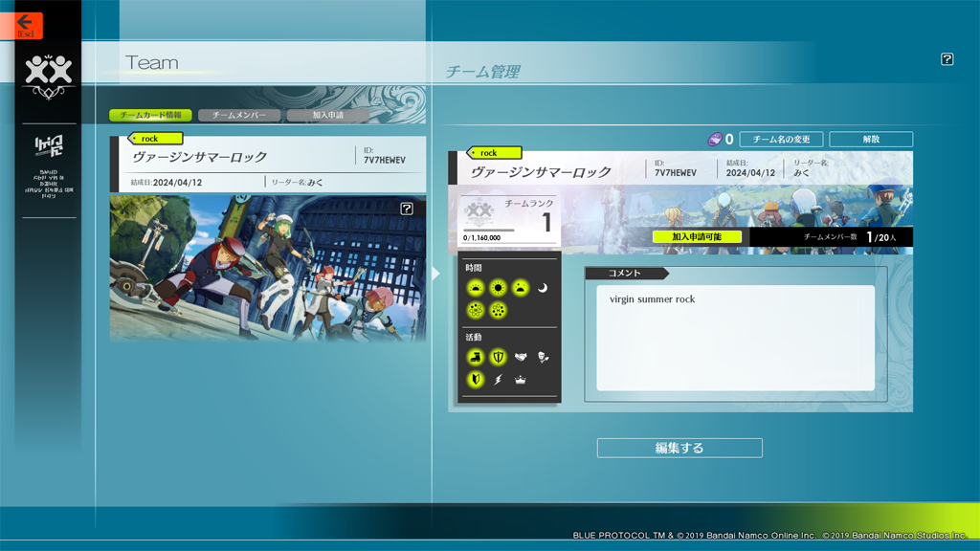
Task: Switch to the チームメンバー tab
Action: click(239, 115)
